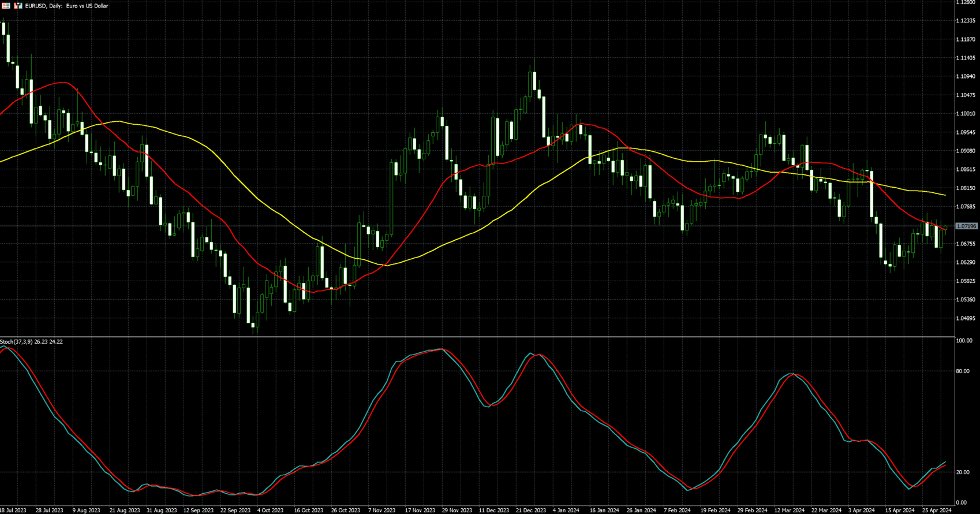Click the 1.12335 price scale label
The height and width of the screenshot is (514, 980).
(966, 21)
